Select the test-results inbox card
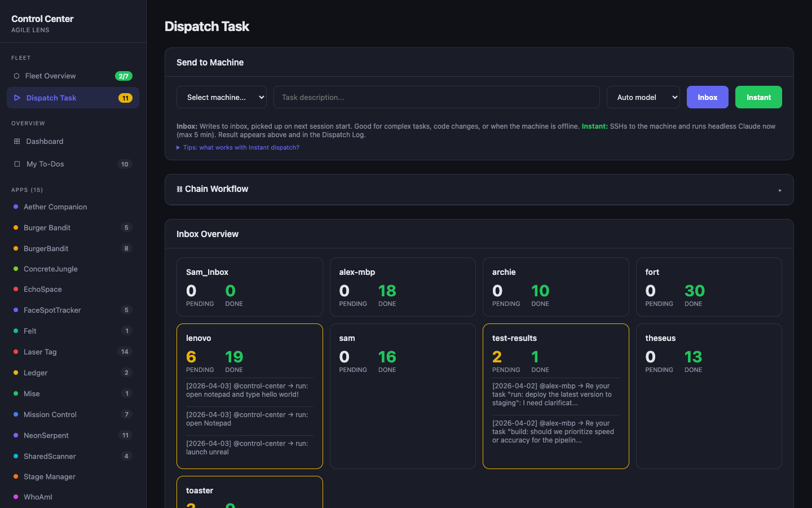 point(555,396)
